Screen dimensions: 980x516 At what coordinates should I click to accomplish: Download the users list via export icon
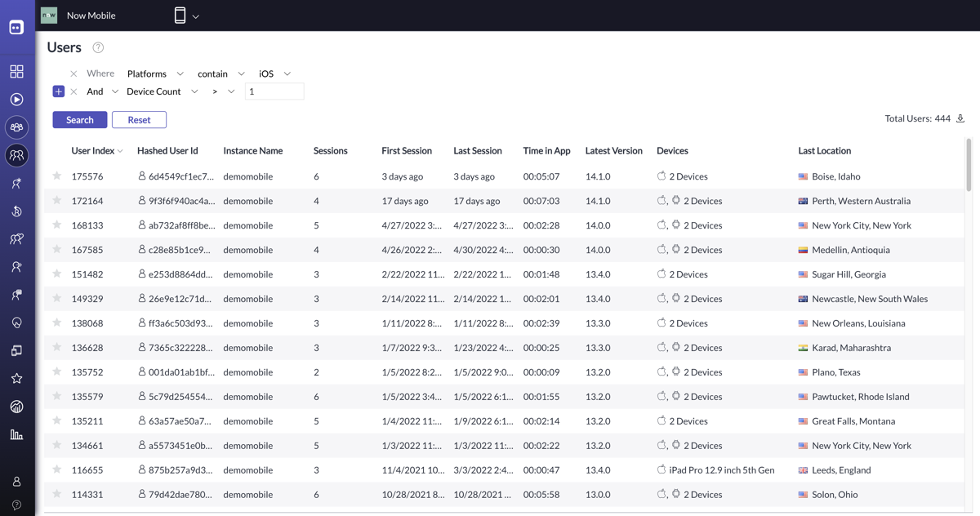960,118
